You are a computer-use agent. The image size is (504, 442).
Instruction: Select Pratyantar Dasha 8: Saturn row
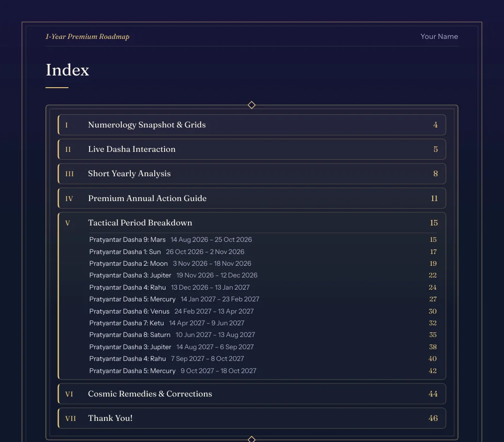click(x=263, y=335)
